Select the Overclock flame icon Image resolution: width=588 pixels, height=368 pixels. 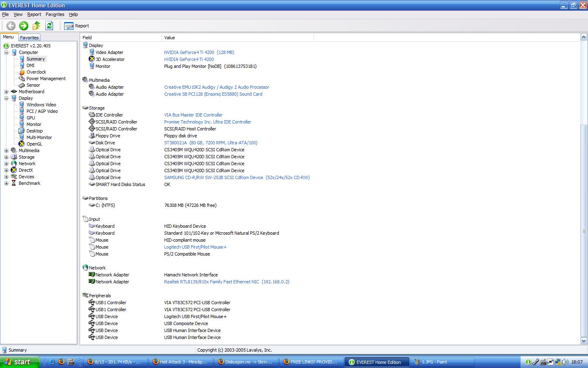(22, 72)
